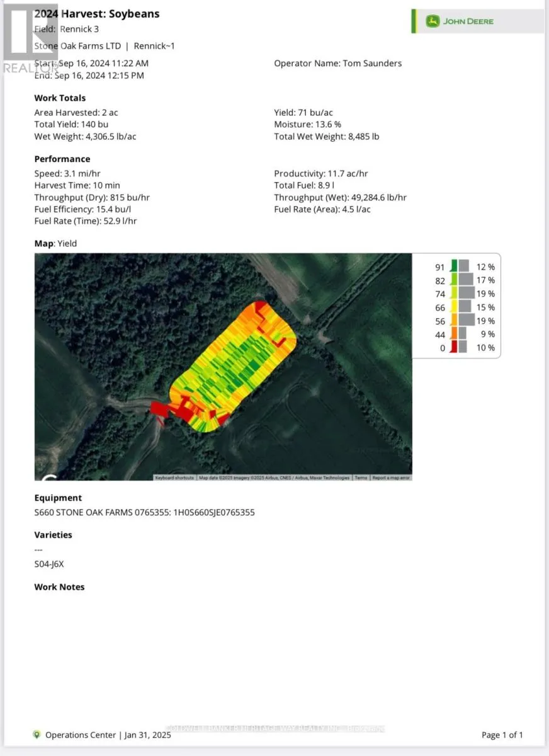Select the dark green 91 legend swatch
The image size is (549, 756).
[x=453, y=266]
